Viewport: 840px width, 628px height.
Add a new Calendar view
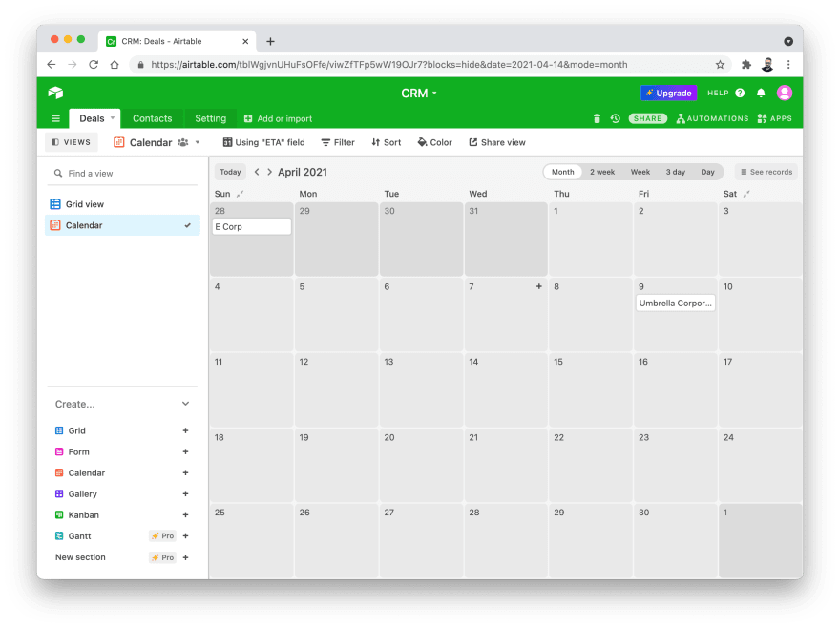[x=185, y=472]
